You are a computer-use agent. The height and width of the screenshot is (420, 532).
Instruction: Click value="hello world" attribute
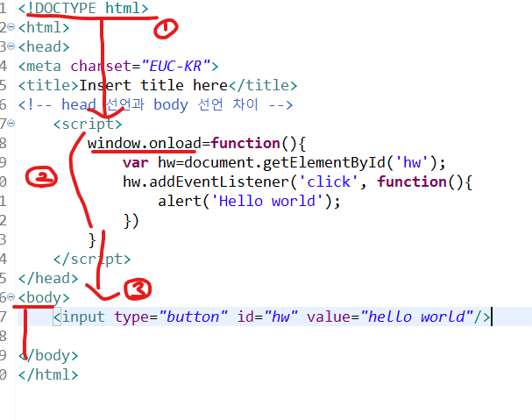390,317
